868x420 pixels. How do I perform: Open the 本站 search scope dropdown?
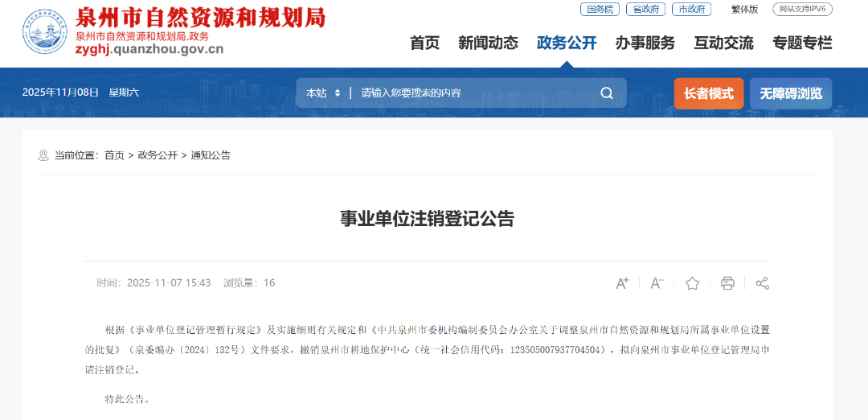(323, 93)
